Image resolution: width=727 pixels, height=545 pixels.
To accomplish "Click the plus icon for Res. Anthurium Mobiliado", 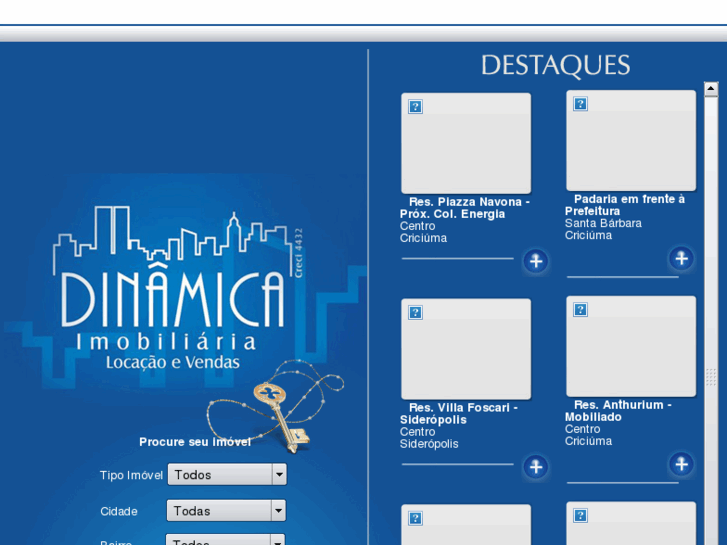I will 681,464.
